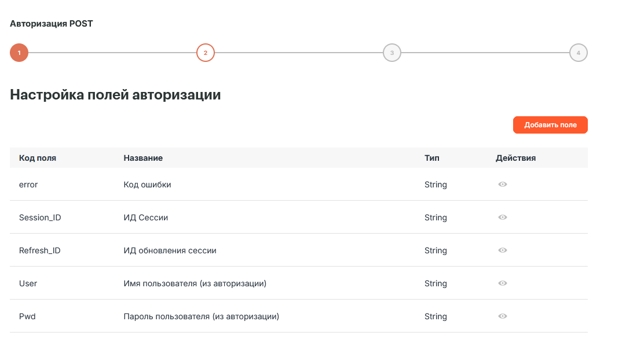Screen dimensions: 644x347
Task: Click the Код поля column header
Action: (38, 158)
